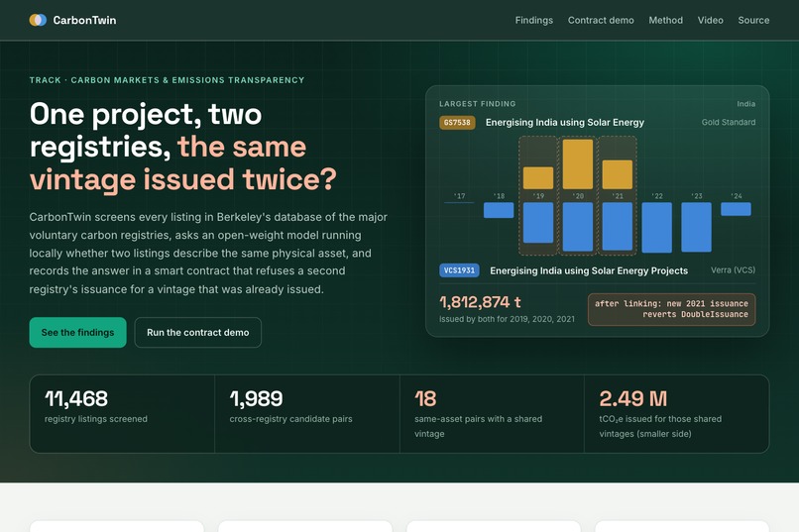The width and height of the screenshot is (799, 532).
Task: Open the Findings nav link
Action: pyautogui.click(x=533, y=21)
